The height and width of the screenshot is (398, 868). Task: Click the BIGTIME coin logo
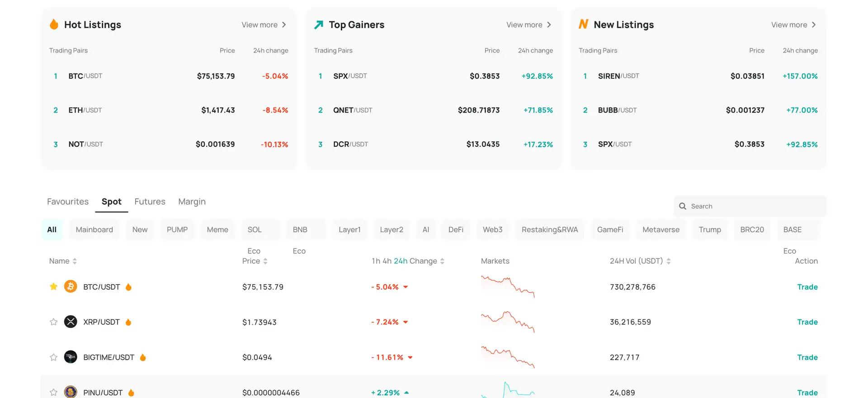click(71, 357)
